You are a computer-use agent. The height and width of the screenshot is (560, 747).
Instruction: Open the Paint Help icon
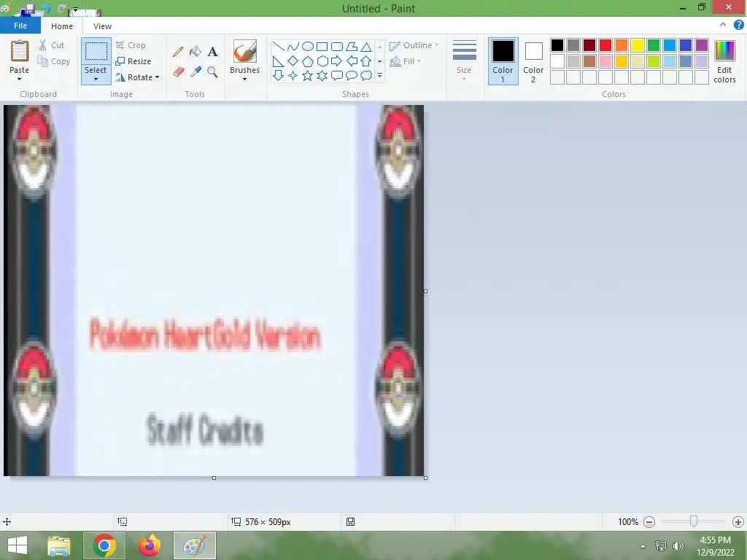pyautogui.click(x=738, y=26)
